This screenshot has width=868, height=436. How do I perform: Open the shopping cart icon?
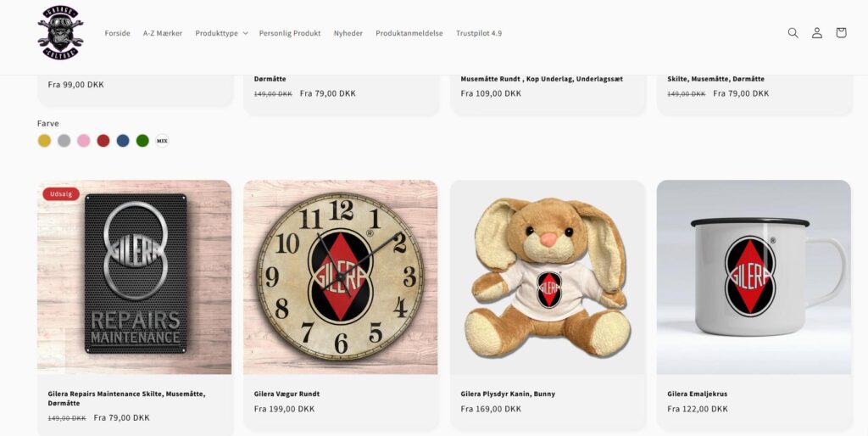[x=841, y=33]
